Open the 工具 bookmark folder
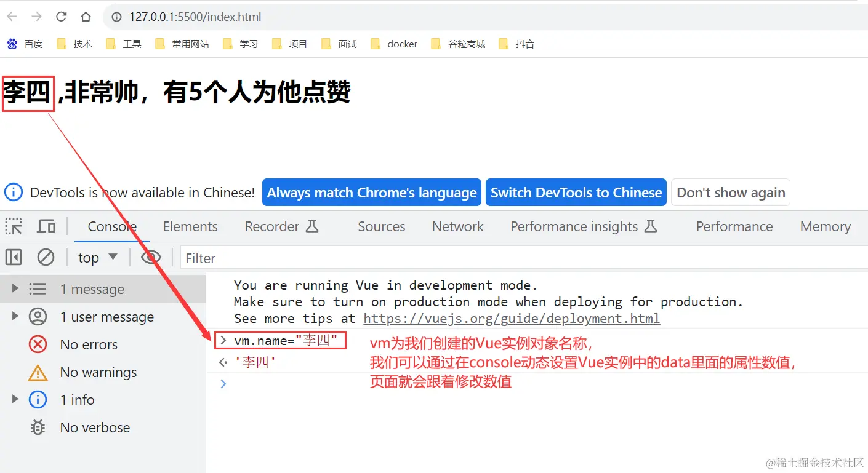 [123, 44]
